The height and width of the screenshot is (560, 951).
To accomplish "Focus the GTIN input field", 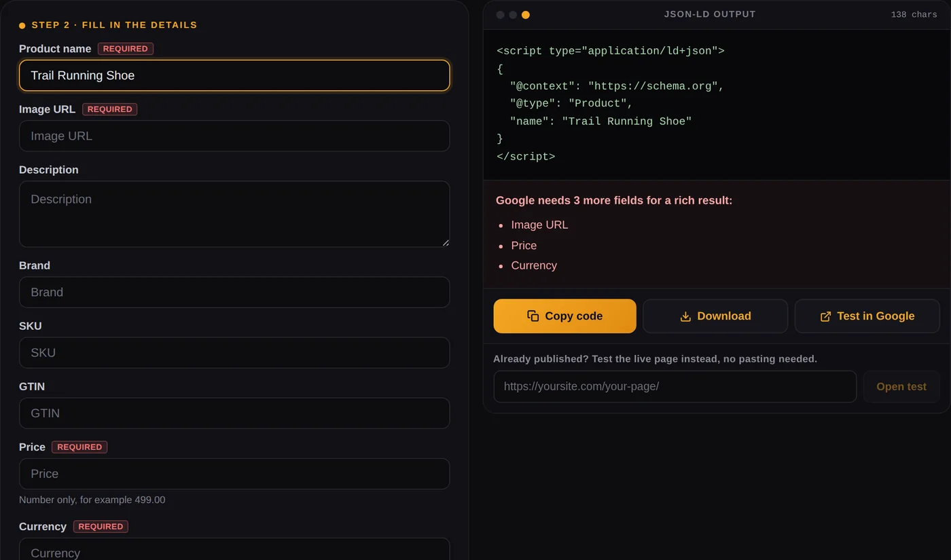I will [234, 413].
